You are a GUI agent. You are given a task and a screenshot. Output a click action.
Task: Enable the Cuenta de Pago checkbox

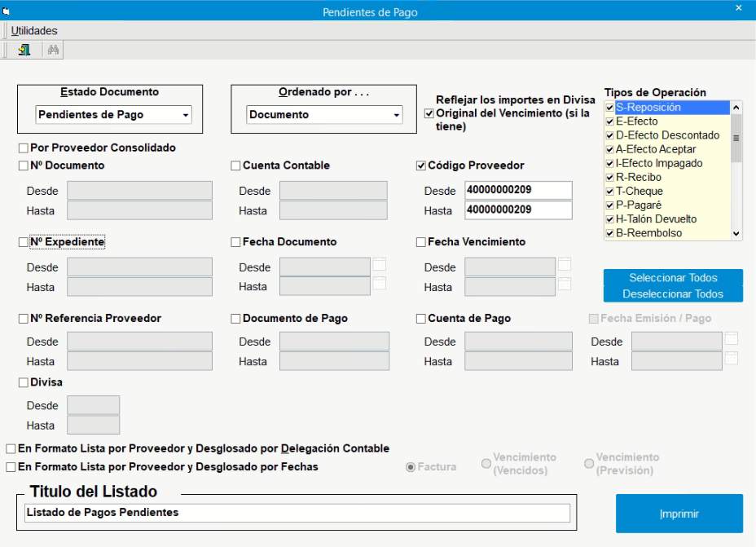coord(421,319)
